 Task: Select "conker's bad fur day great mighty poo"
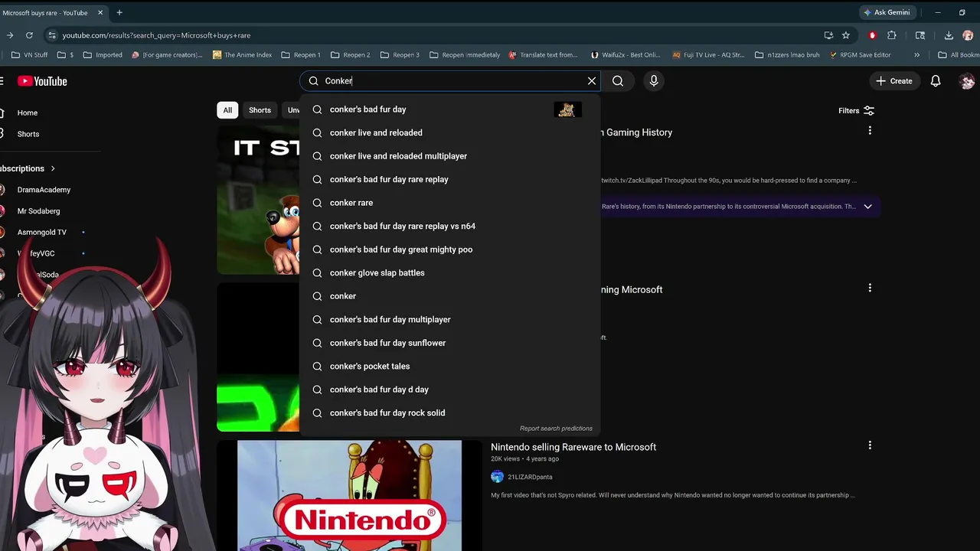[450, 249]
